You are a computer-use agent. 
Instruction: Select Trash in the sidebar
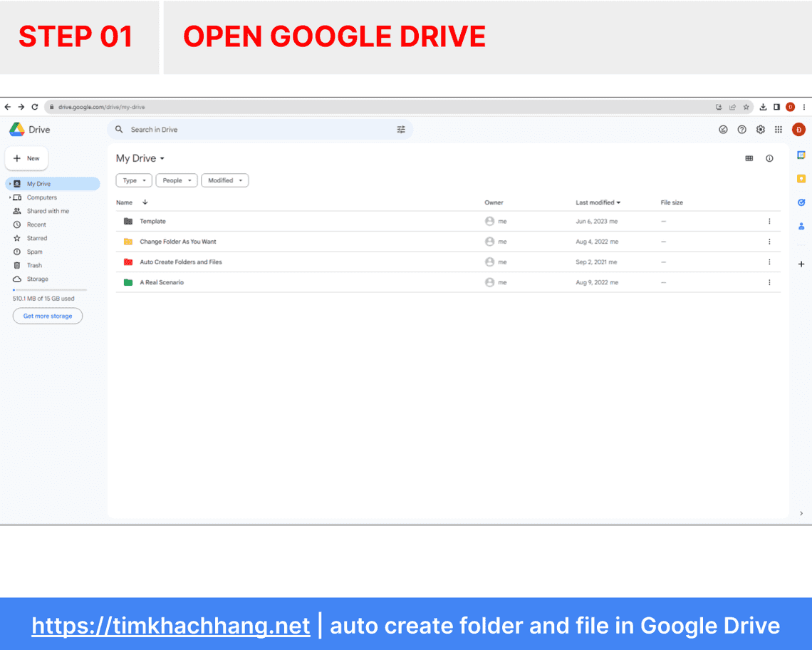(34, 265)
